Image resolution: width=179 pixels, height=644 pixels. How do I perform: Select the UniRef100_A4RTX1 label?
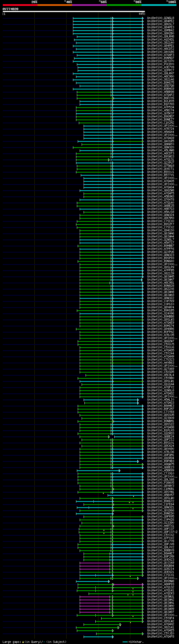[161, 526]
